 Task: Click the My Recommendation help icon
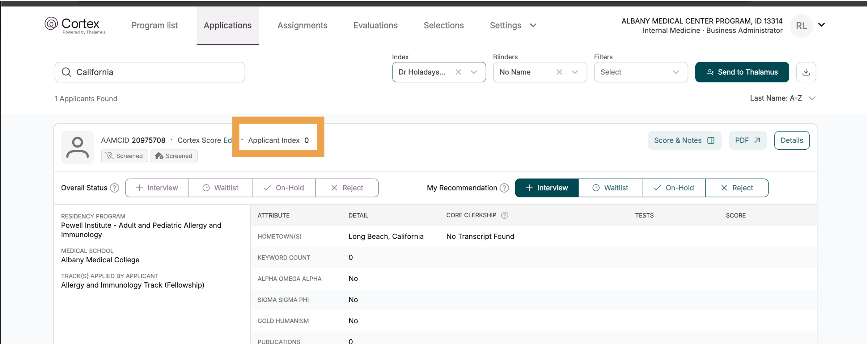pyautogui.click(x=504, y=188)
